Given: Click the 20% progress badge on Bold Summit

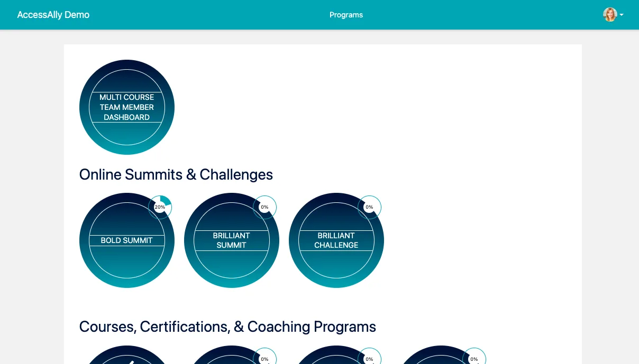Looking at the screenshot, I should click(x=160, y=207).
